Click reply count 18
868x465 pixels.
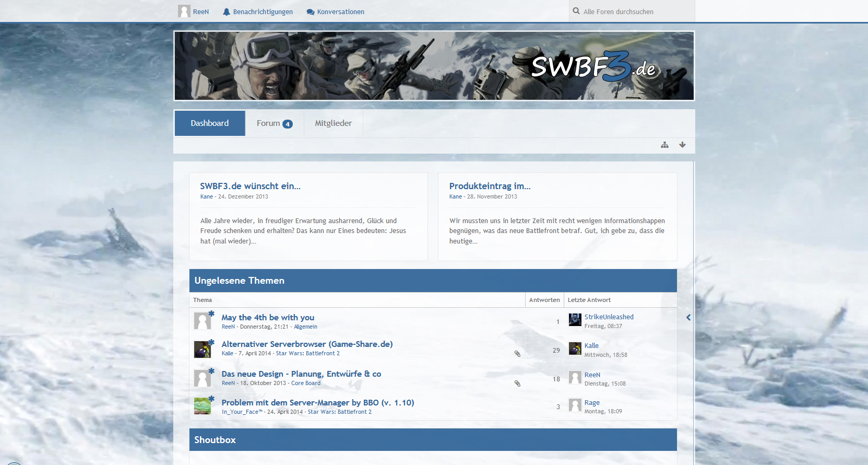pyautogui.click(x=556, y=379)
